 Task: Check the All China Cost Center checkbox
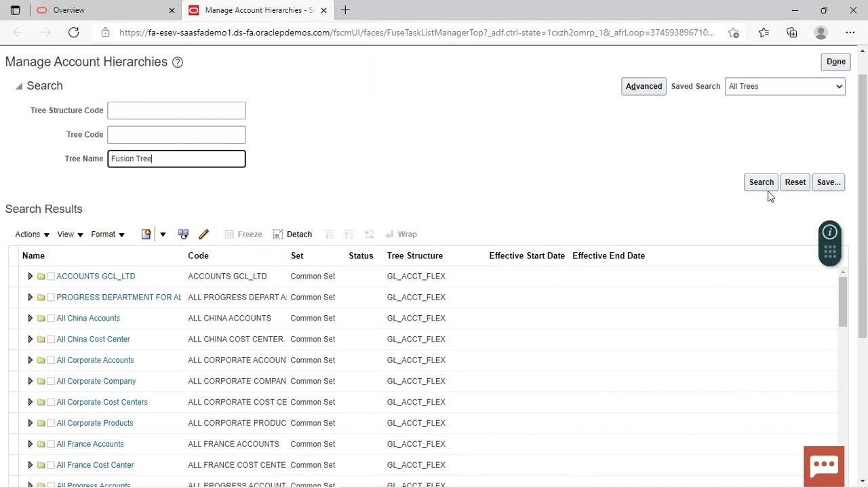[51, 340]
